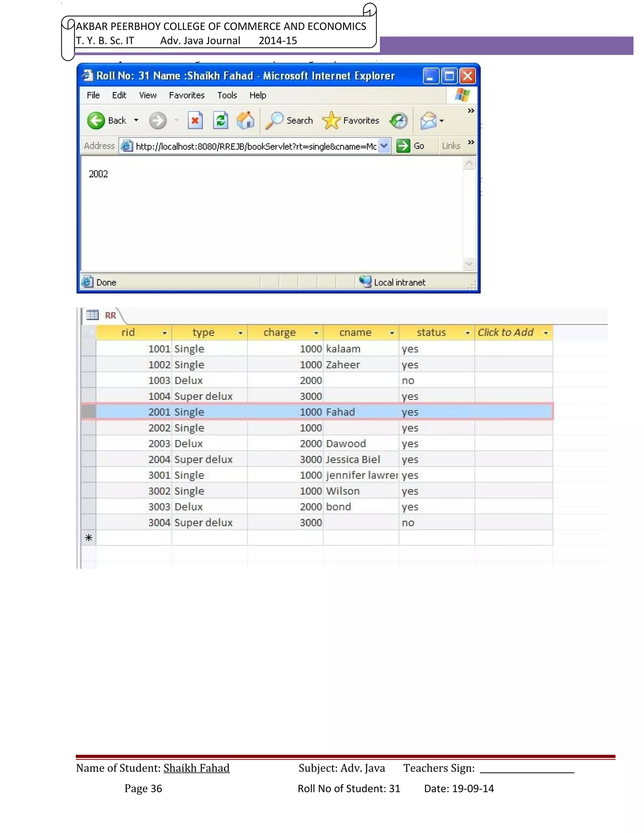
Task: Click the Back arrow icon
Action: pyautogui.click(x=96, y=120)
